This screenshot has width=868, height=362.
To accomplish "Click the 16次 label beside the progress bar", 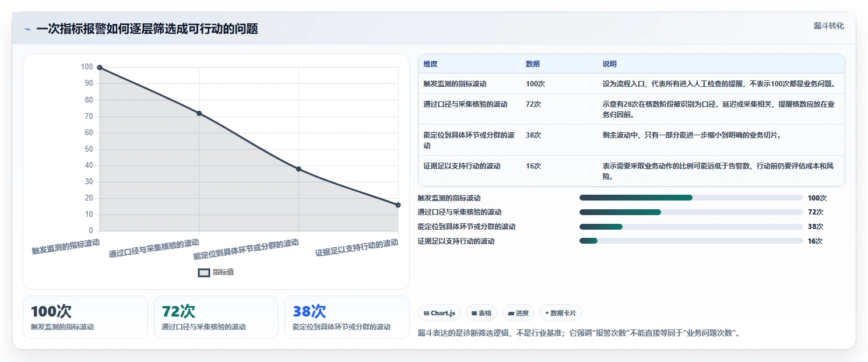I will pyautogui.click(x=815, y=241).
